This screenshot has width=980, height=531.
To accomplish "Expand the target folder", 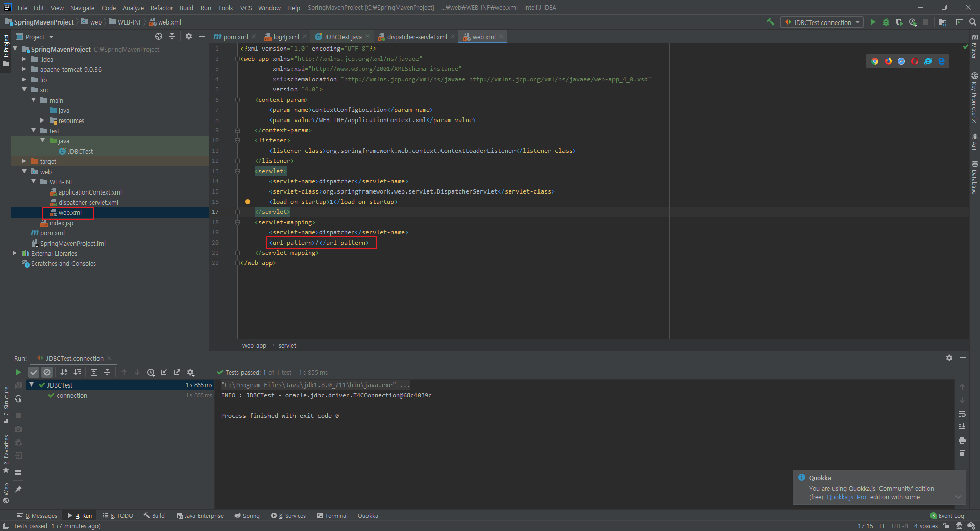I will (24, 161).
